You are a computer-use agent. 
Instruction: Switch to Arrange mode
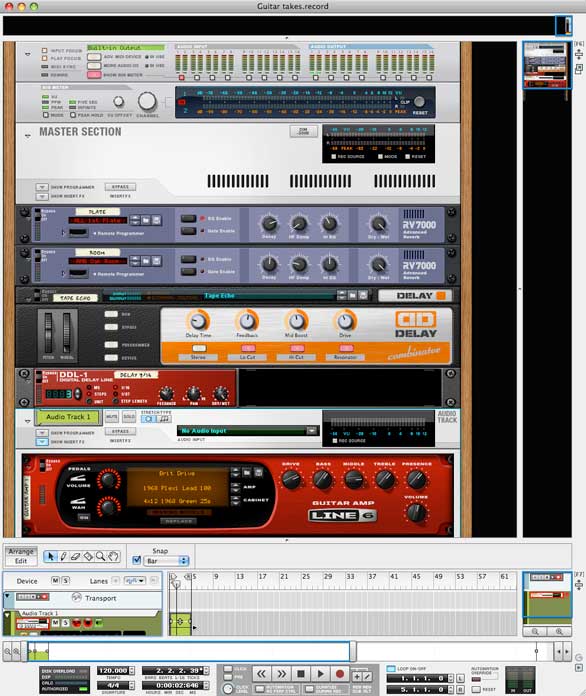click(x=21, y=551)
